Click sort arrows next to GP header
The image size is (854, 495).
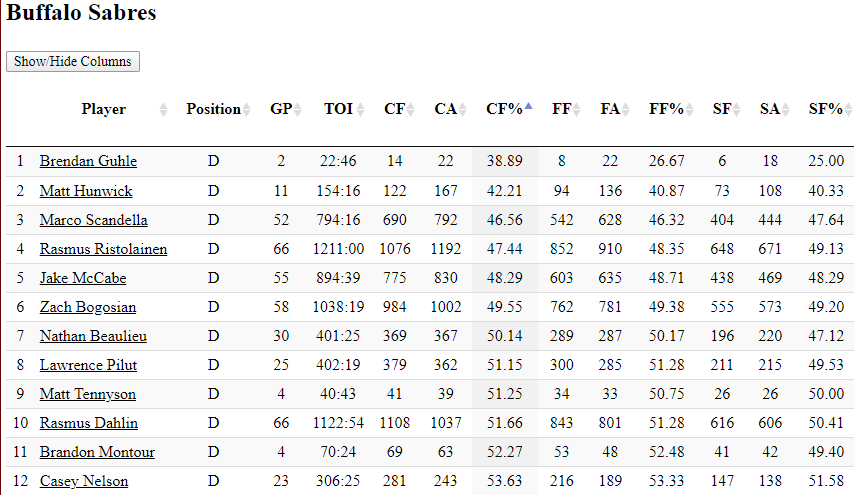click(x=297, y=109)
